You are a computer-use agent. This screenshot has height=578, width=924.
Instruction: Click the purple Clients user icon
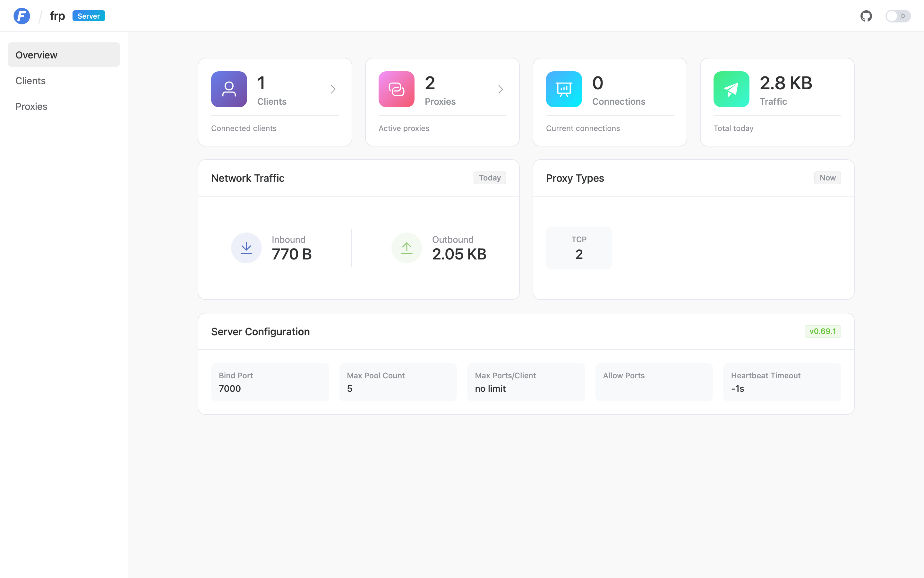(x=229, y=89)
